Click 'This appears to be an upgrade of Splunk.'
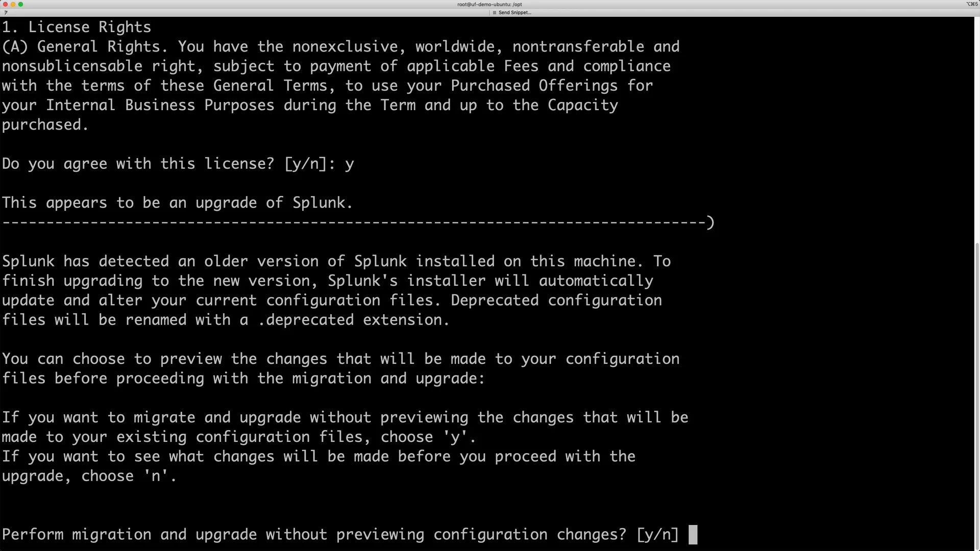 click(x=177, y=203)
